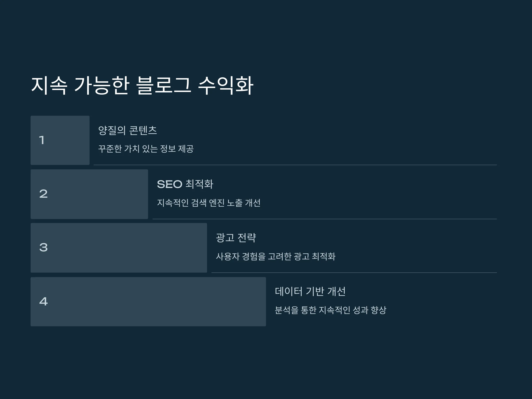Click the number 2 label
The width and height of the screenshot is (532, 399).
(x=43, y=194)
